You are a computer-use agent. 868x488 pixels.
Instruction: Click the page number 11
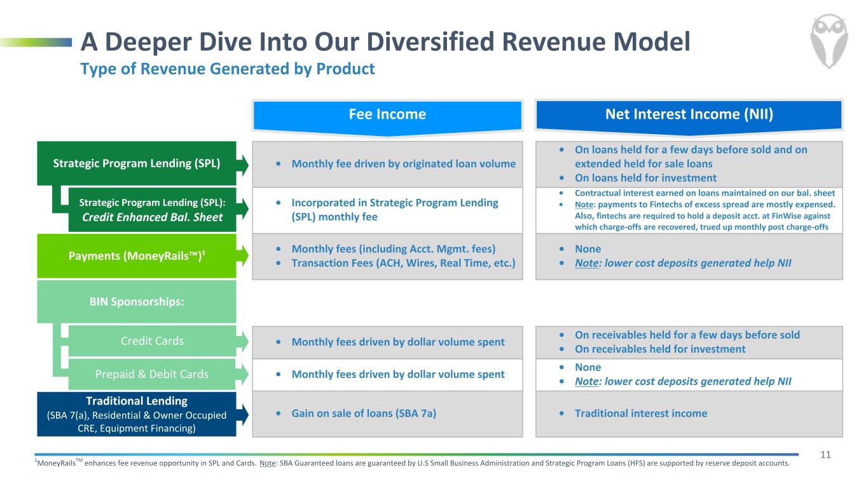pyautogui.click(x=825, y=454)
